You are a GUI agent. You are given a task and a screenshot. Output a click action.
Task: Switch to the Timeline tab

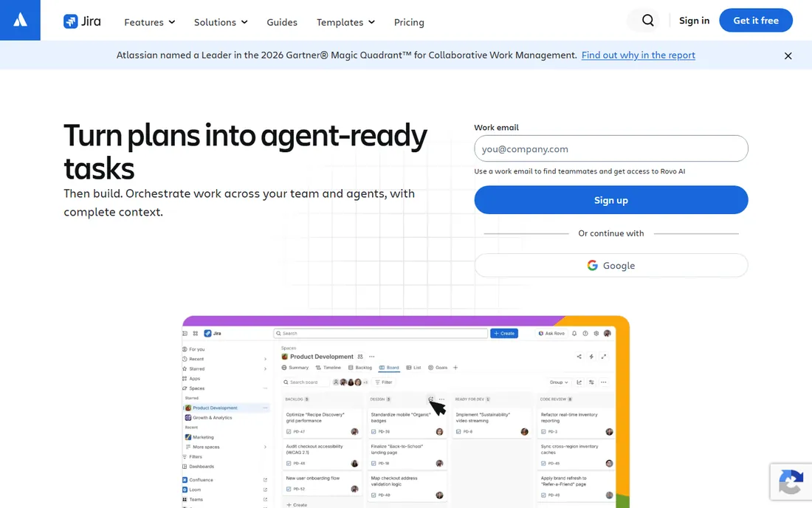point(328,368)
